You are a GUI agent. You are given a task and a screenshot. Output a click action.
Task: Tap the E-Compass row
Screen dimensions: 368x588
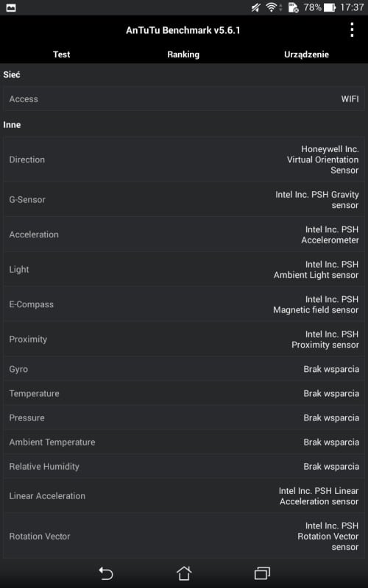pos(184,304)
